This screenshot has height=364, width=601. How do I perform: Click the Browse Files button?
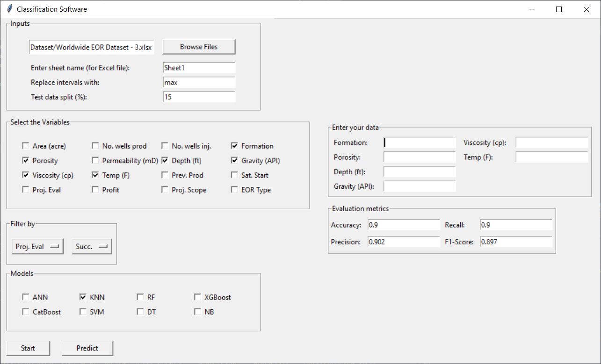point(199,47)
